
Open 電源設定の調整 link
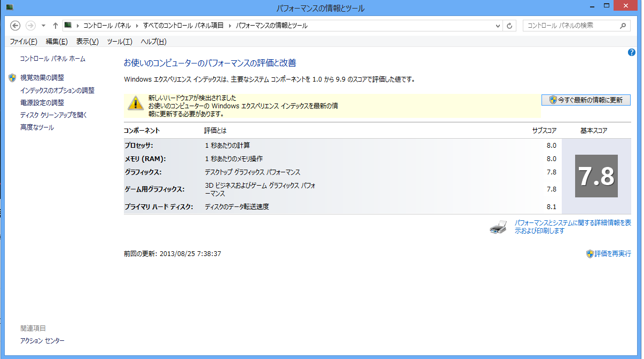pos(42,102)
